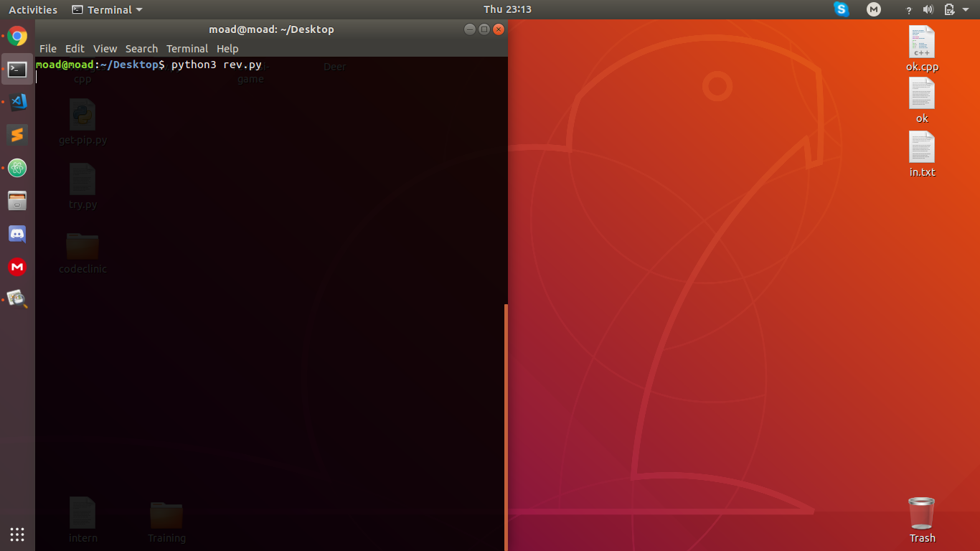The height and width of the screenshot is (551, 980).
Task: Open Sublime Text from the dock
Action: 17,135
